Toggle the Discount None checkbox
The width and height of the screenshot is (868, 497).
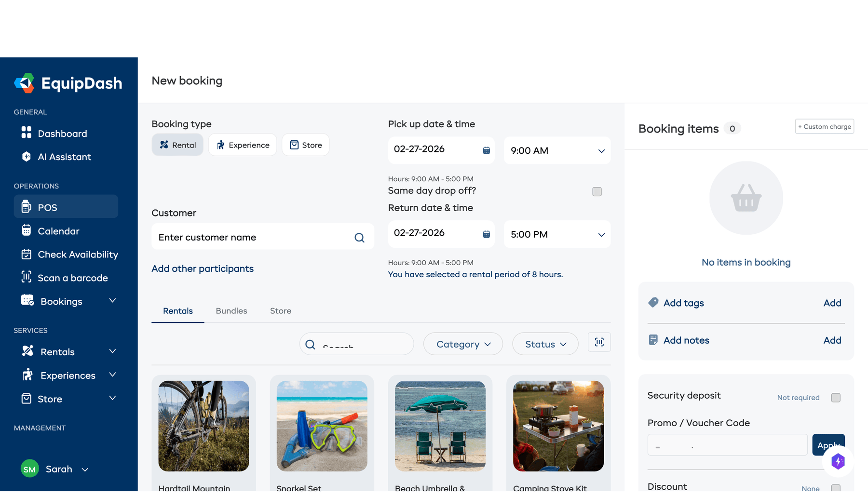coord(836,487)
